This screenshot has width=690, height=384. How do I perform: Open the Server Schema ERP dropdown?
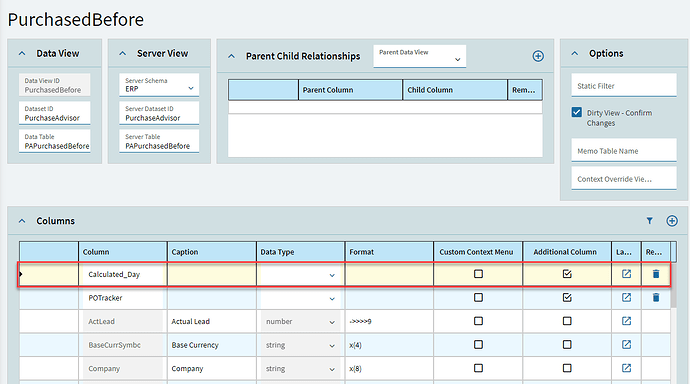tap(159, 85)
